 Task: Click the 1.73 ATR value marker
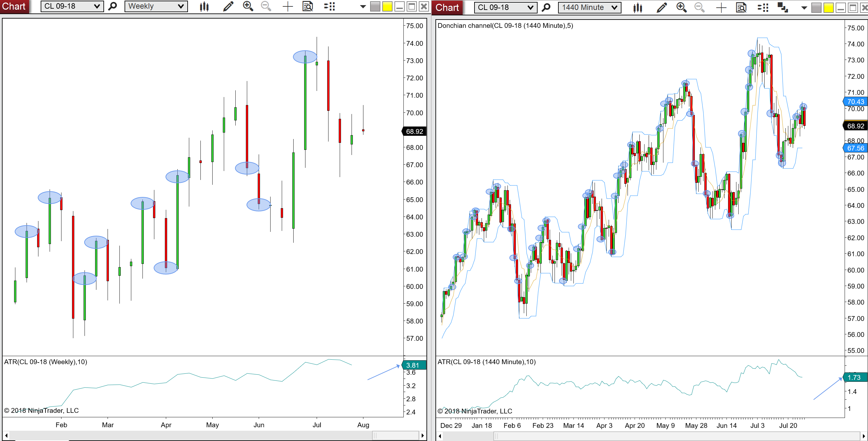click(x=856, y=377)
